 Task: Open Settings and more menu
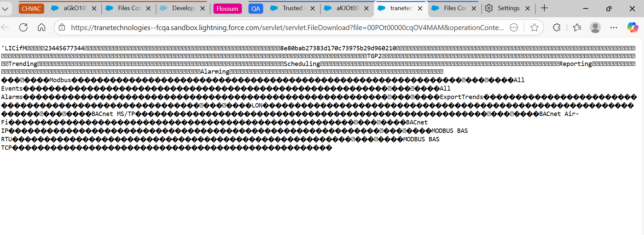(x=614, y=27)
